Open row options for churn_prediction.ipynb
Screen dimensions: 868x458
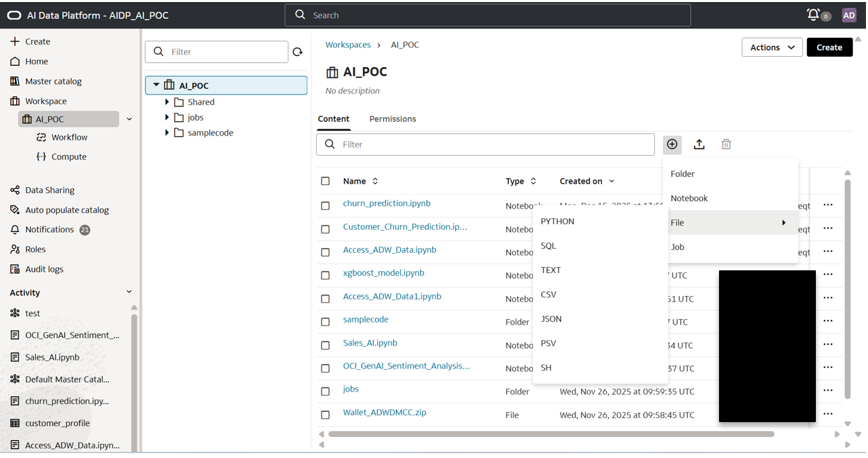[827, 205]
